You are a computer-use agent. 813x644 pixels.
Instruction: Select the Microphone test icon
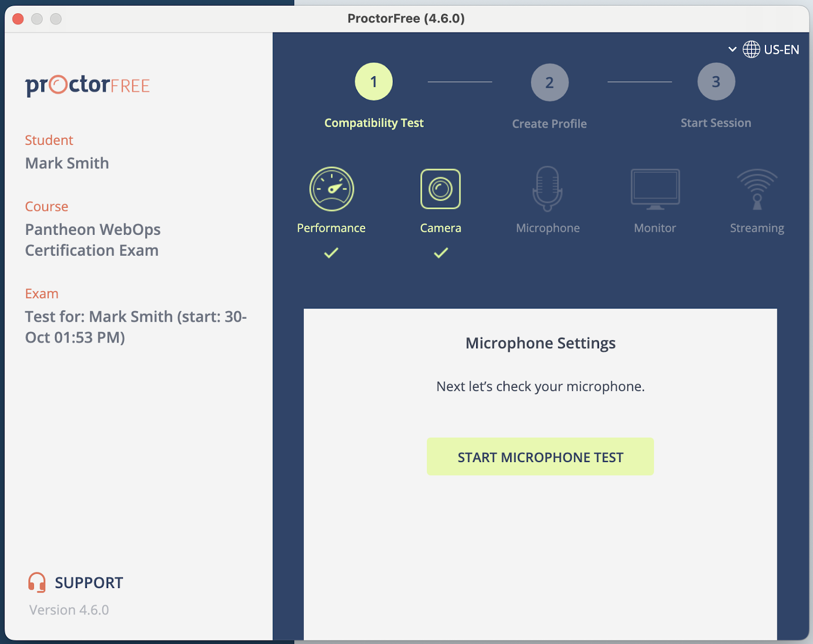coord(547,189)
